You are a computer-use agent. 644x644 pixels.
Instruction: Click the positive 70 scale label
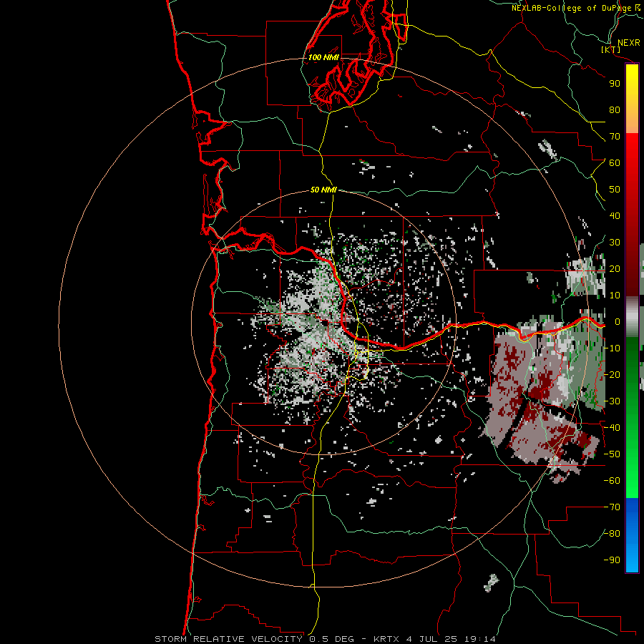coord(615,137)
